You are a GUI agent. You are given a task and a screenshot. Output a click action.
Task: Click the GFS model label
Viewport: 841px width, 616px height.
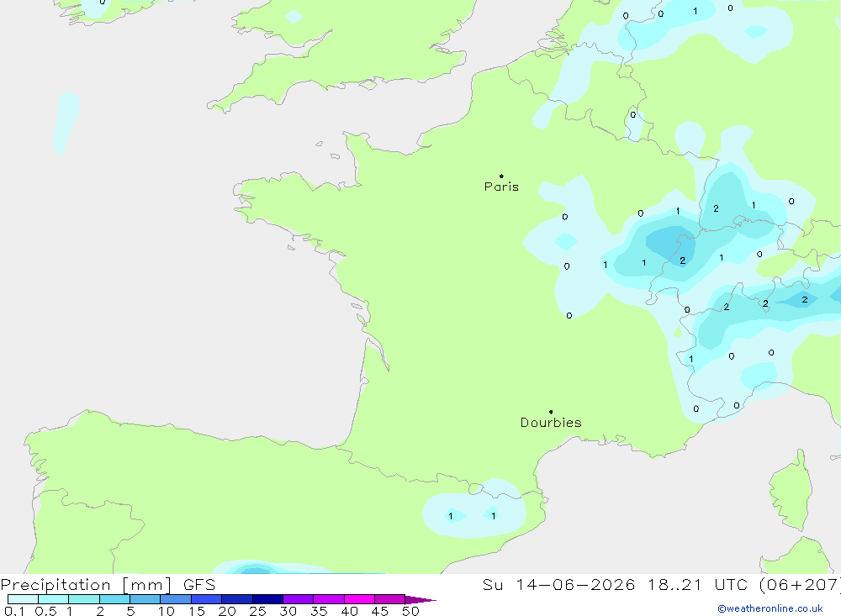(x=199, y=585)
